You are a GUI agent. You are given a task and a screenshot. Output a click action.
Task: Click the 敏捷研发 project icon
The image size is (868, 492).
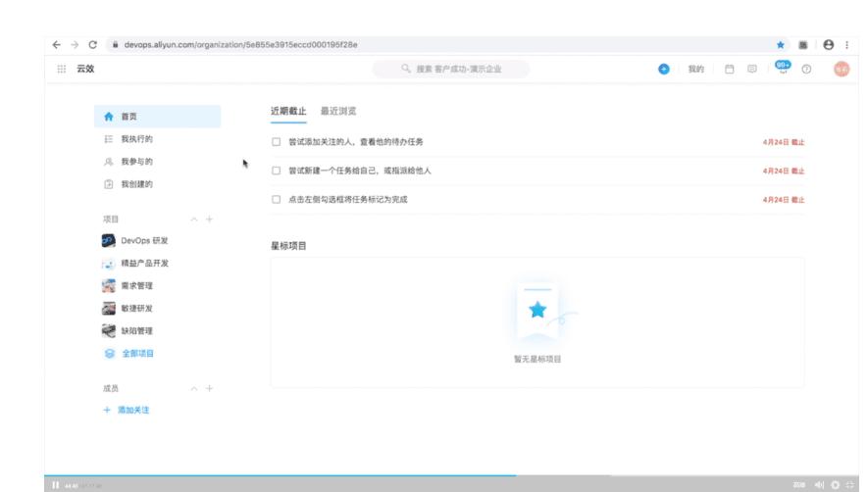(109, 309)
